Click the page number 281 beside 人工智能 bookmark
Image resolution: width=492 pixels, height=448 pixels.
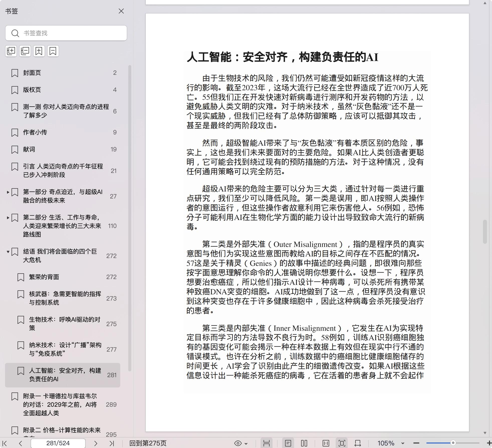click(x=112, y=375)
